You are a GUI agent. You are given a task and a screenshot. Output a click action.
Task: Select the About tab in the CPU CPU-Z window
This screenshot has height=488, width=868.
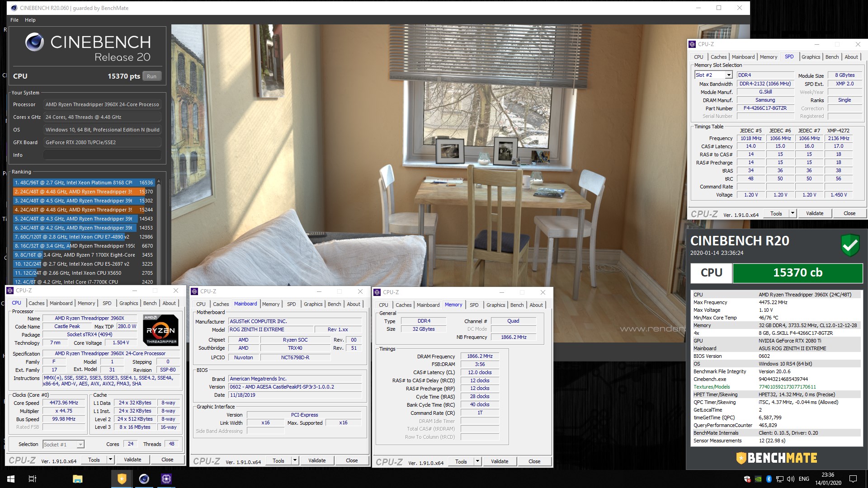(x=169, y=303)
